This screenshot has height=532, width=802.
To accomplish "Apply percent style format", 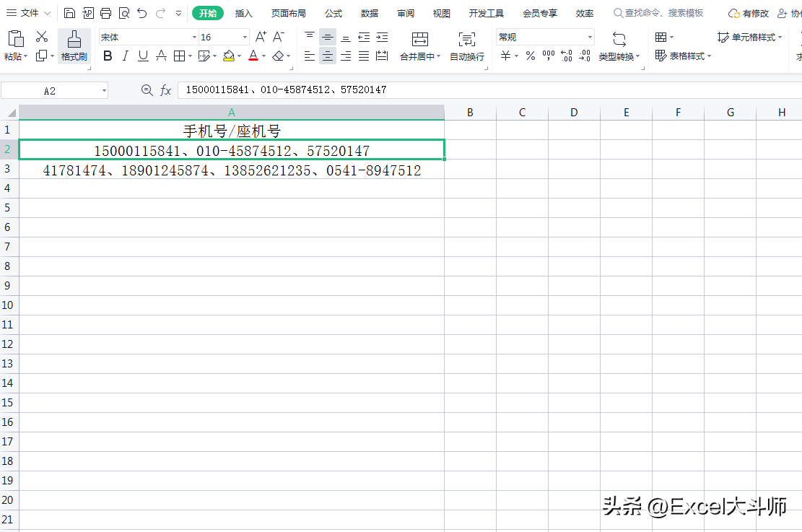I will coord(531,56).
